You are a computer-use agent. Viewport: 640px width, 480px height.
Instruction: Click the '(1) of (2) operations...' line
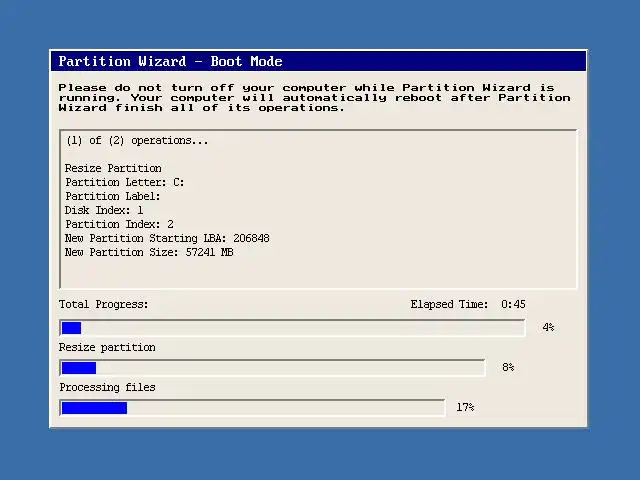(x=137, y=140)
